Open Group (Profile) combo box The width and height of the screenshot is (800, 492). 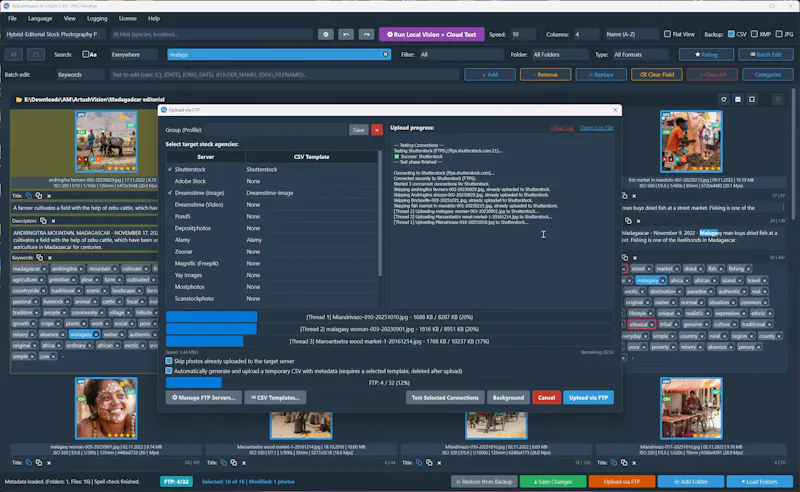[276, 130]
